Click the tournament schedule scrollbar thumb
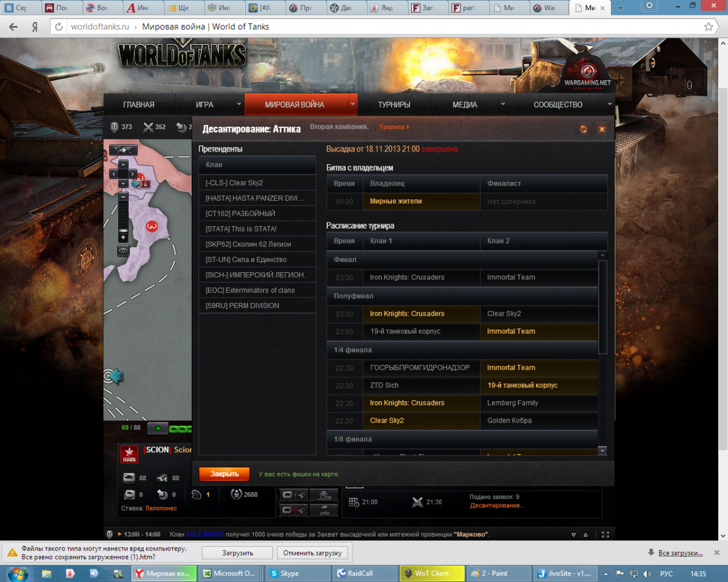 point(602,306)
